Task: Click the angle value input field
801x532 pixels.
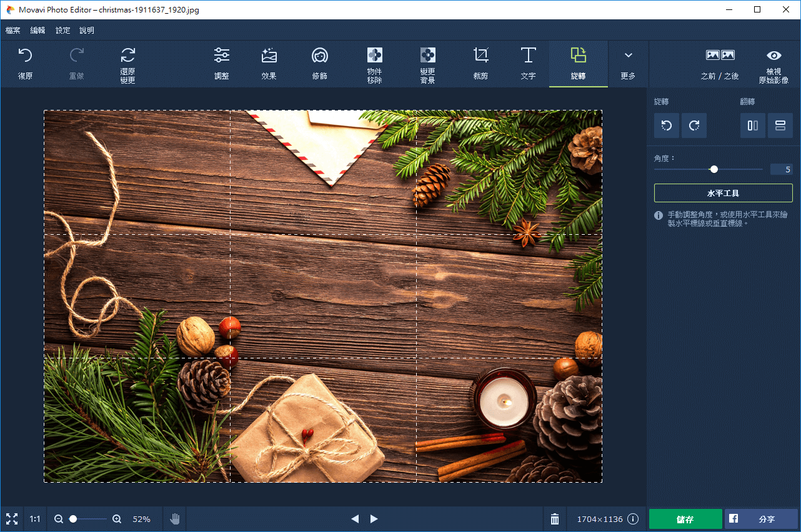Action: pos(781,169)
